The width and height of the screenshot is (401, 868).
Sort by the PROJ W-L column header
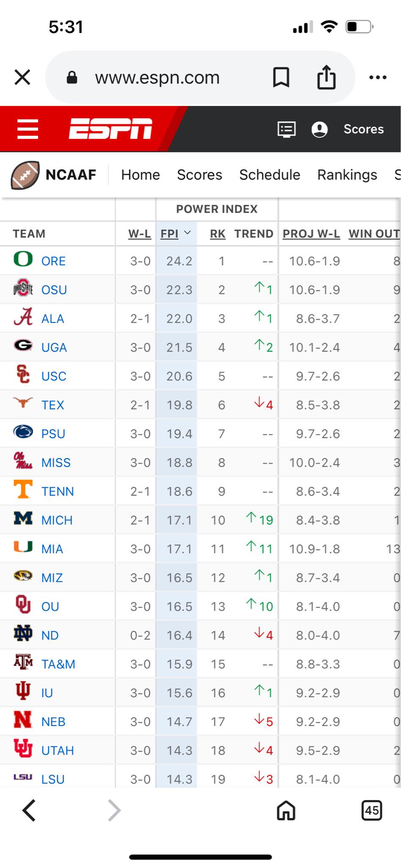311,234
